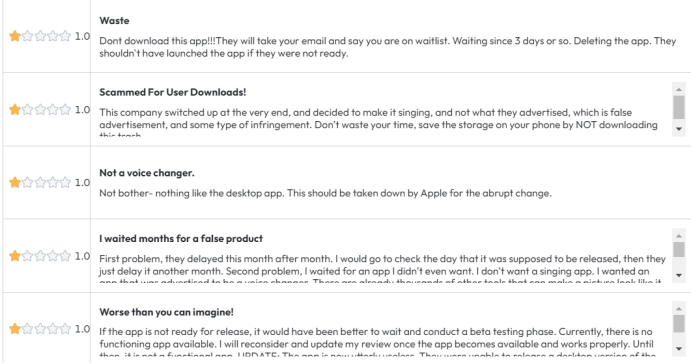The width and height of the screenshot is (691, 364).
Task: Click fourth star on Scammed For User Downloads review
Action: [x=53, y=109]
